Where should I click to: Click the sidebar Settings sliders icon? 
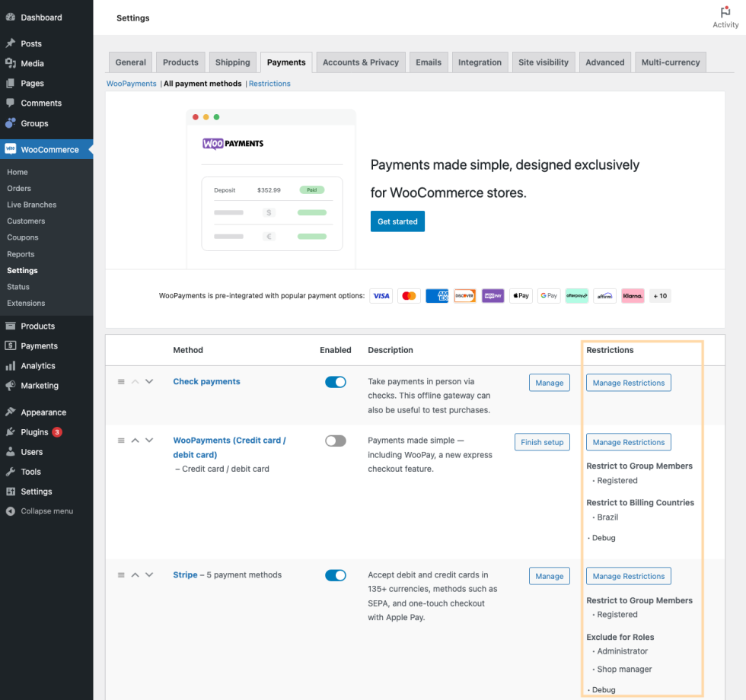coord(11,492)
